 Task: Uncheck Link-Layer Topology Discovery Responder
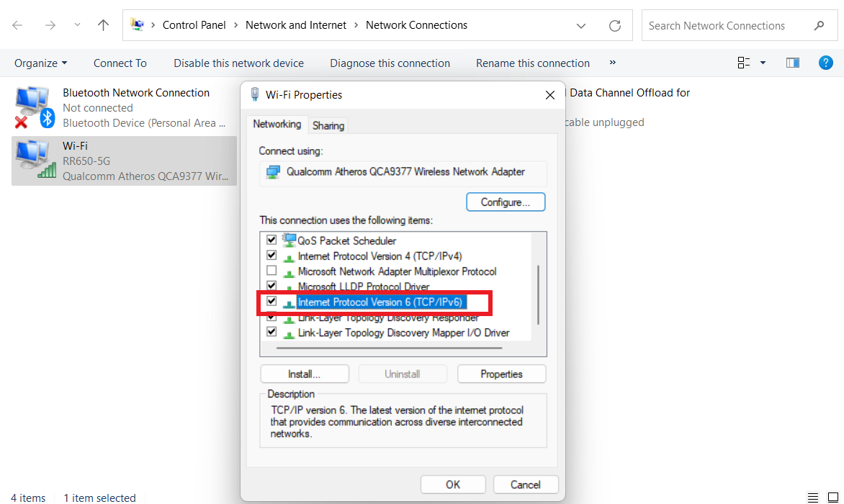[x=271, y=317]
